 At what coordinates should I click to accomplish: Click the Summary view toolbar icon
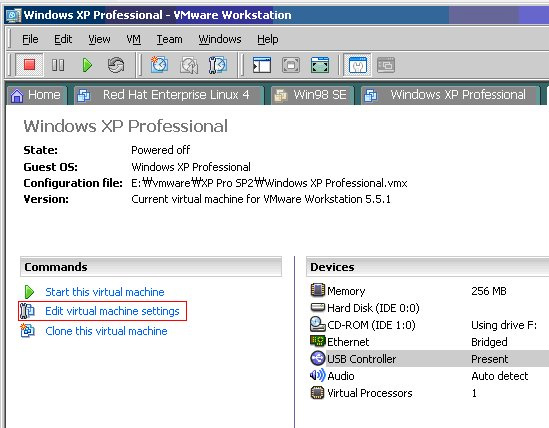coord(357,65)
